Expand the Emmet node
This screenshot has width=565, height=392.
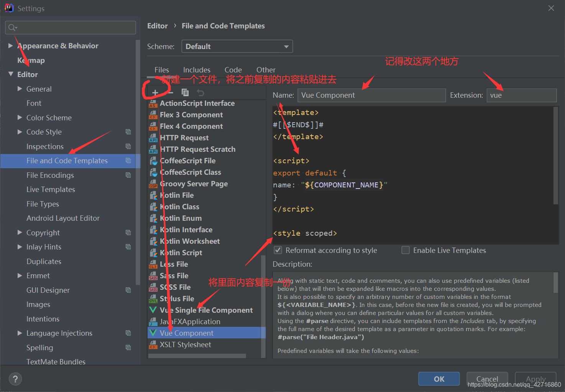pyautogui.click(x=20, y=276)
